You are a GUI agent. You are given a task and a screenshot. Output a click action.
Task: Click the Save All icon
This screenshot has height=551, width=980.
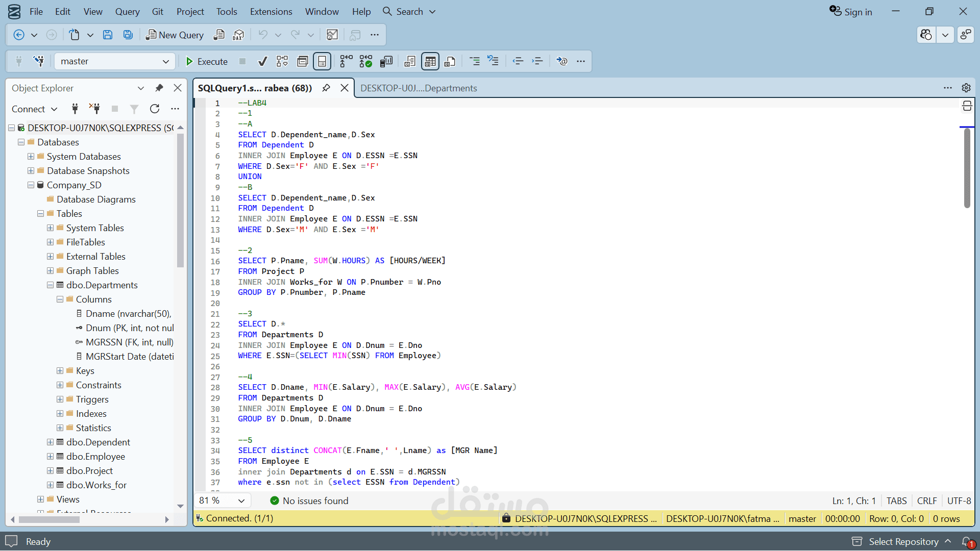(x=128, y=35)
